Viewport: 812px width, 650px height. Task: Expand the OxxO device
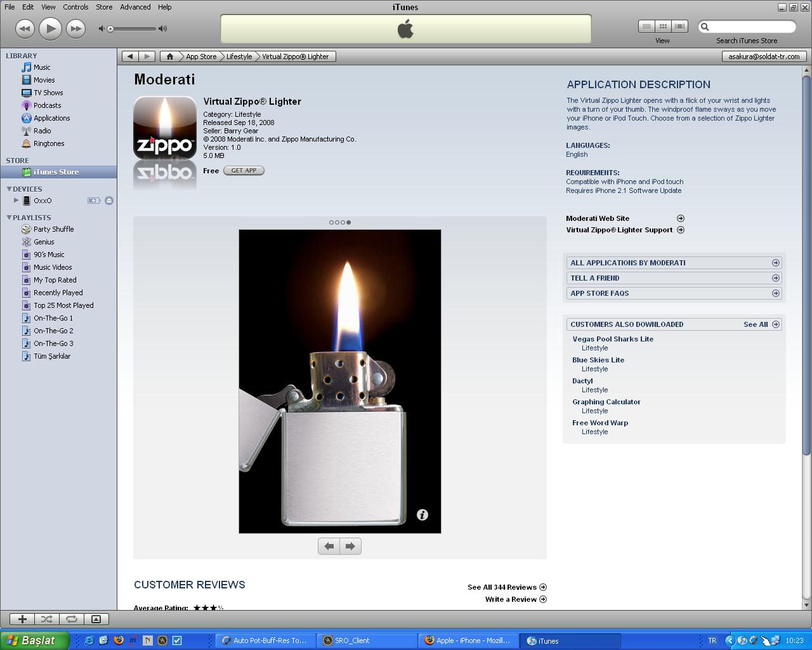point(16,201)
